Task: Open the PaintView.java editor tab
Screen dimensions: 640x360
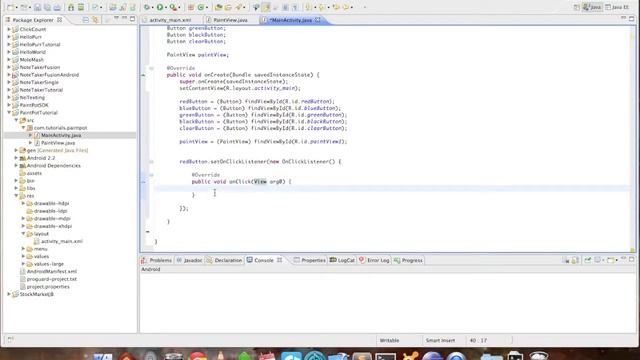Action: 230,20
